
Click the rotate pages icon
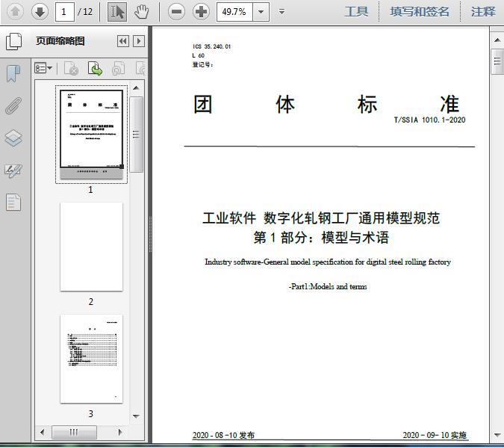[118, 69]
